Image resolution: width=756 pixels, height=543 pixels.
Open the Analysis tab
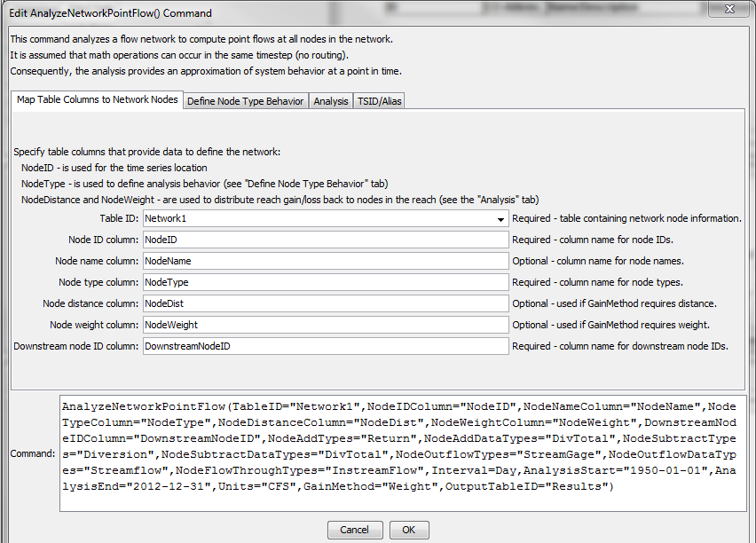[x=330, y=100]
